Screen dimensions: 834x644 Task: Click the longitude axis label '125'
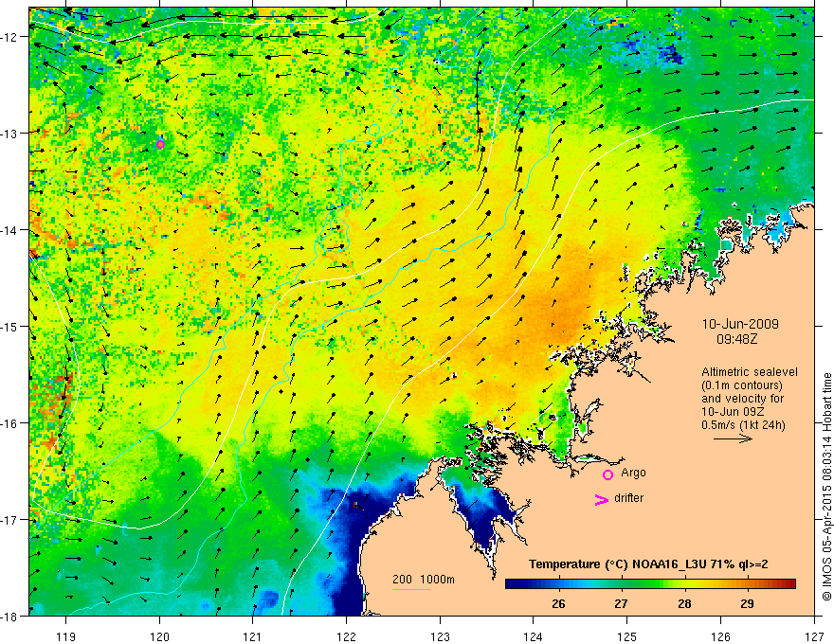coord(627,636)
